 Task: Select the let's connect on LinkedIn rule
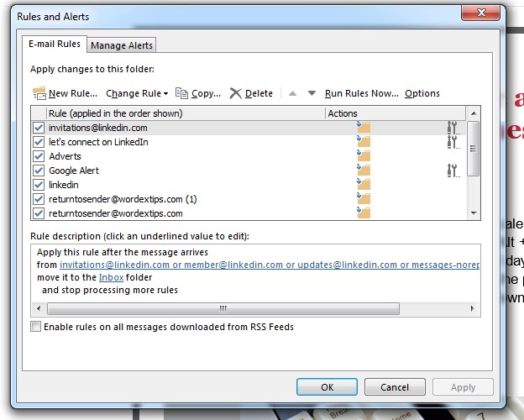coord(249,142)
